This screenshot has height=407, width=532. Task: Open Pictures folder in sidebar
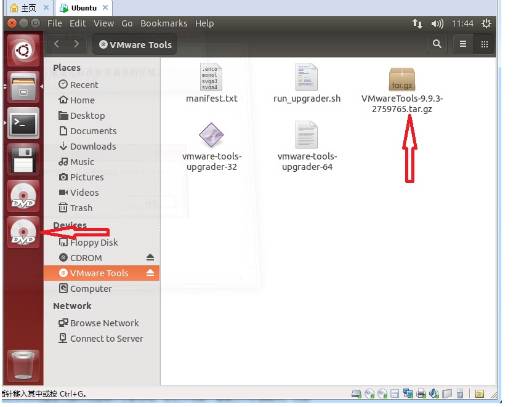102,177
